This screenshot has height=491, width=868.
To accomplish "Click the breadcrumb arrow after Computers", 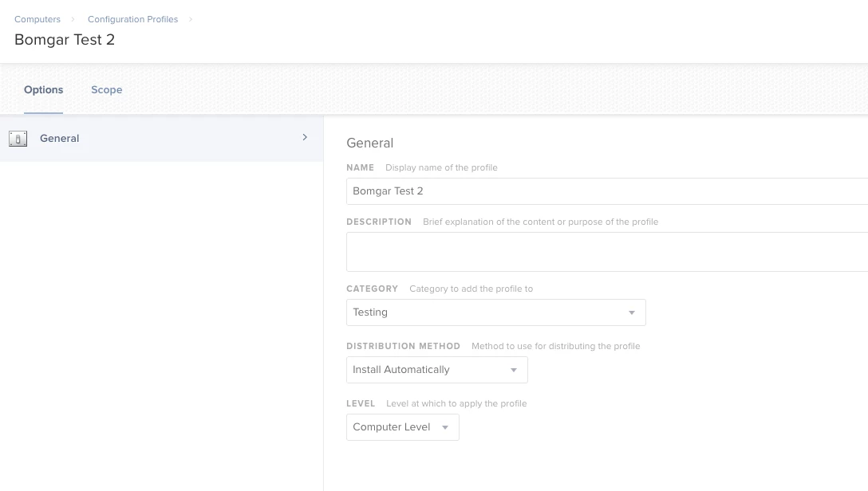I will point(73,19).
